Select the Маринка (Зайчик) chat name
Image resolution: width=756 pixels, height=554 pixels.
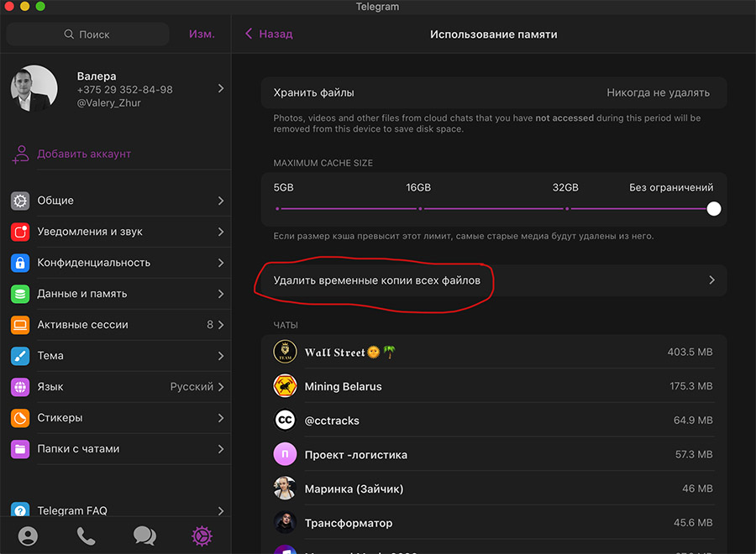354,489
